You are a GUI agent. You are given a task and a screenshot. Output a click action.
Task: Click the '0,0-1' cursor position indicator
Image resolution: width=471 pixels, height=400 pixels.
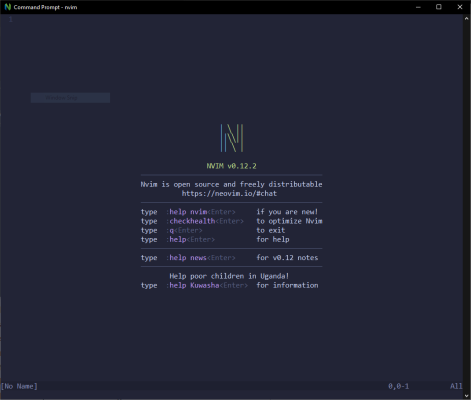[398, 386]
